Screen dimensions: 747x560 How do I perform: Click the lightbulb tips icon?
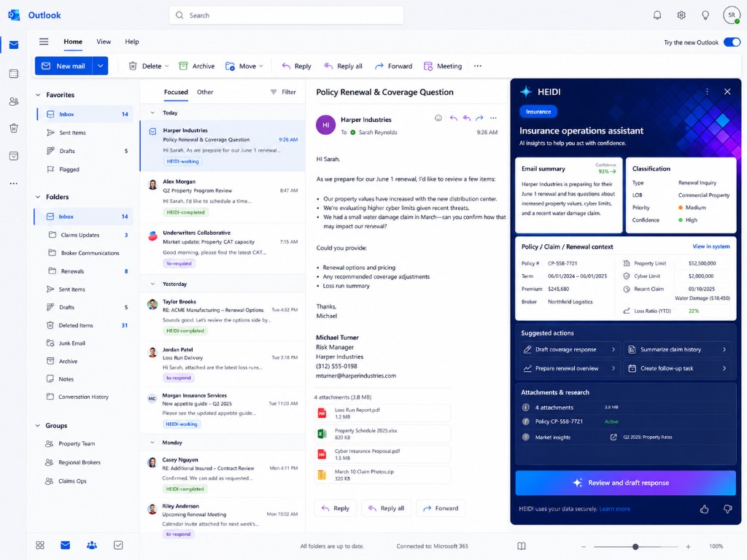[705, 15]
